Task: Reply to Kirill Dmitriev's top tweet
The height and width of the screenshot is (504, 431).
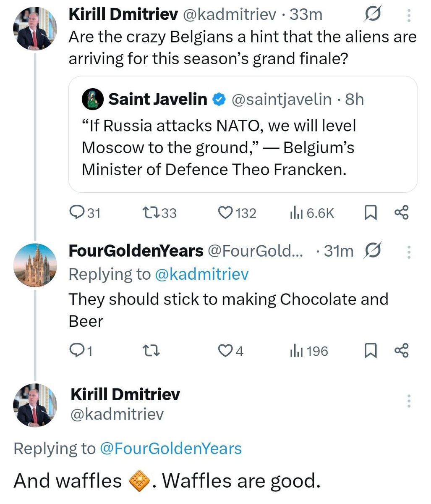Action: (76, 213)
